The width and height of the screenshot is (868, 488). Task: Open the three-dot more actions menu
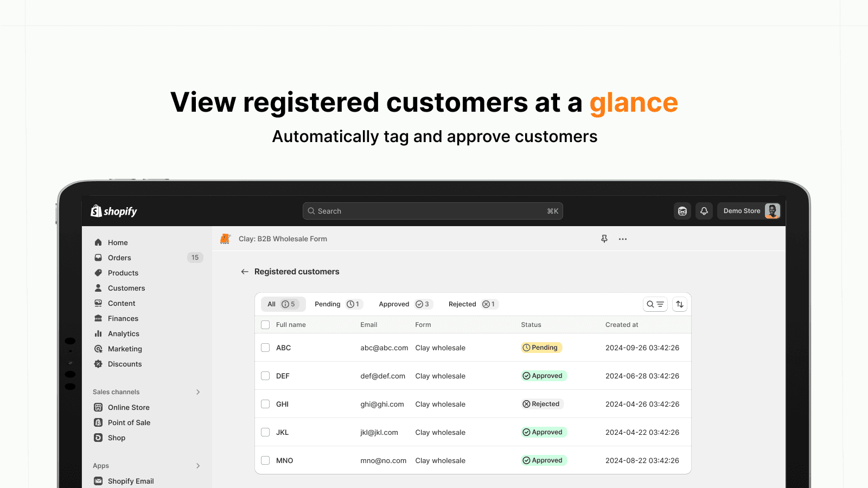(623, 239)
